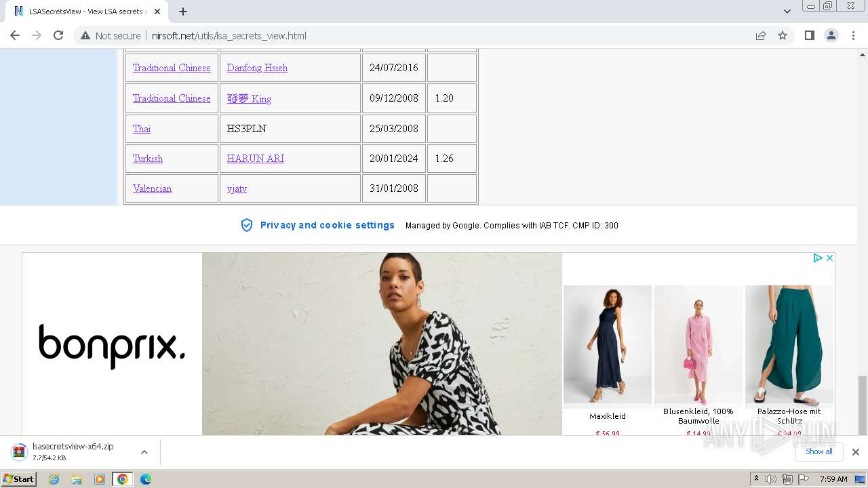Launch Internet Explorer from taskbar

tap(54, 479)
